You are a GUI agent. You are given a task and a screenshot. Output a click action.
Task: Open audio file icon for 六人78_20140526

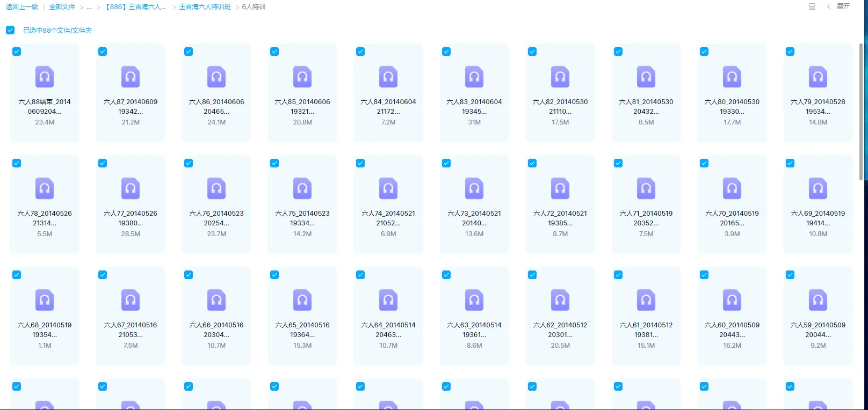[x=45, y=188]
